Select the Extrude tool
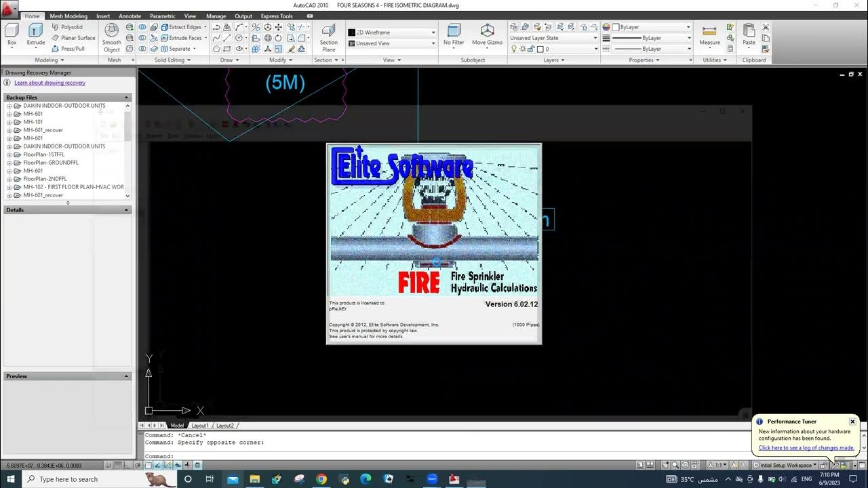This screenshot has width=868, height=488. 36,34
